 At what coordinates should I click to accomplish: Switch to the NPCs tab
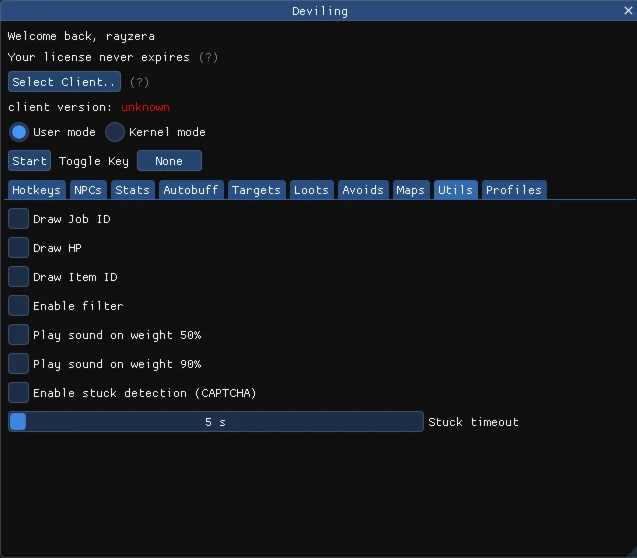(88, 190)
